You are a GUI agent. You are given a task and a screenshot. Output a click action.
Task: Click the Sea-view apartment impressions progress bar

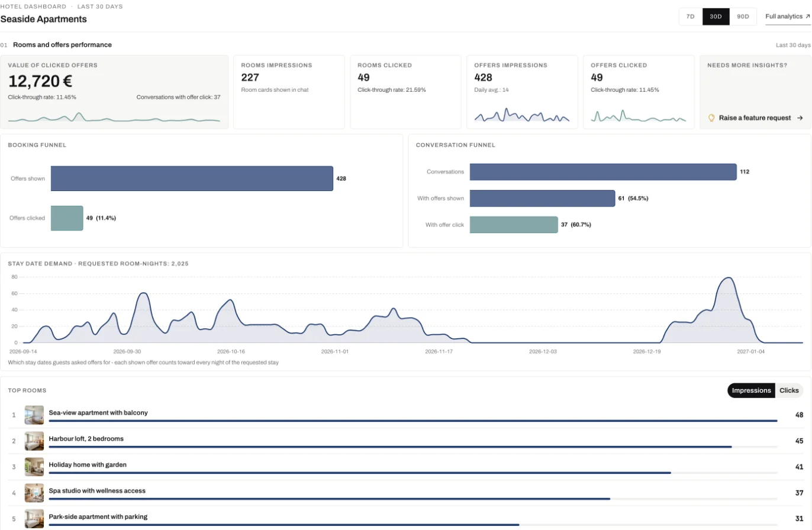point(413,421)
